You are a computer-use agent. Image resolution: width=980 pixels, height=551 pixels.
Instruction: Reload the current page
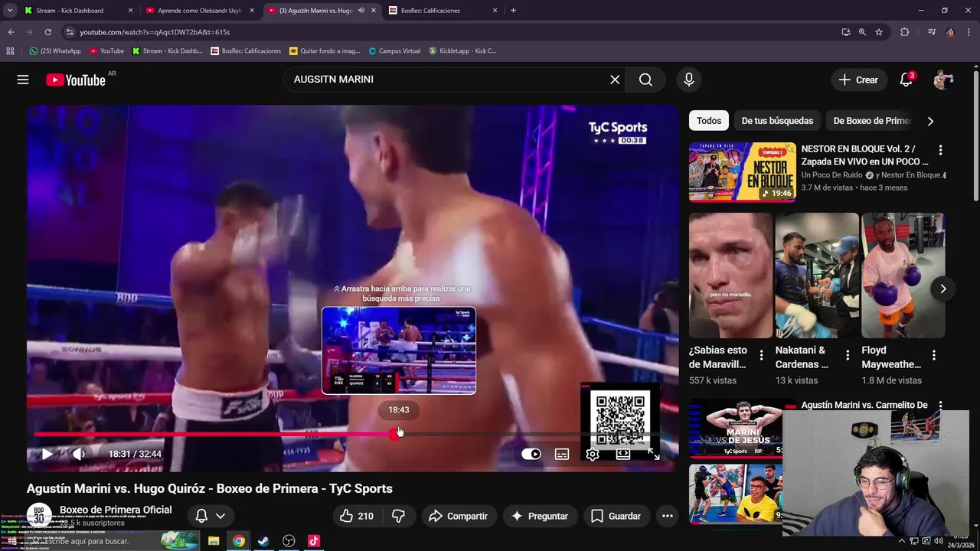click(x=47, y=32)
